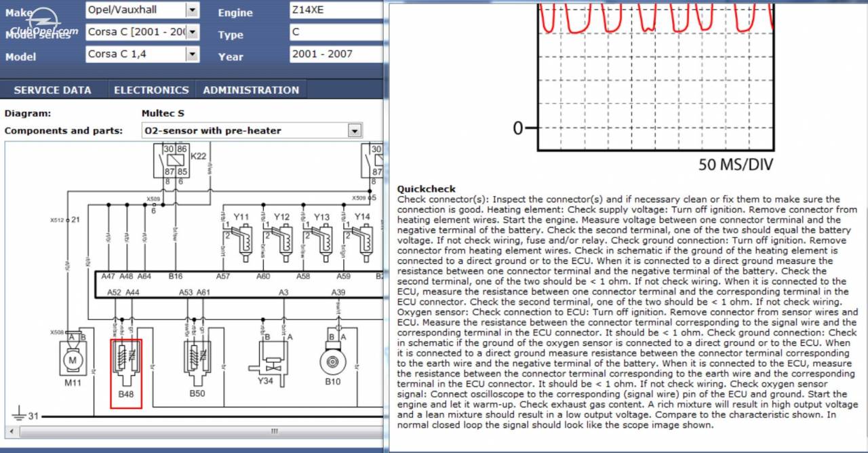Click the ECU pin label A53
The image size is (868, 453).
186,292
